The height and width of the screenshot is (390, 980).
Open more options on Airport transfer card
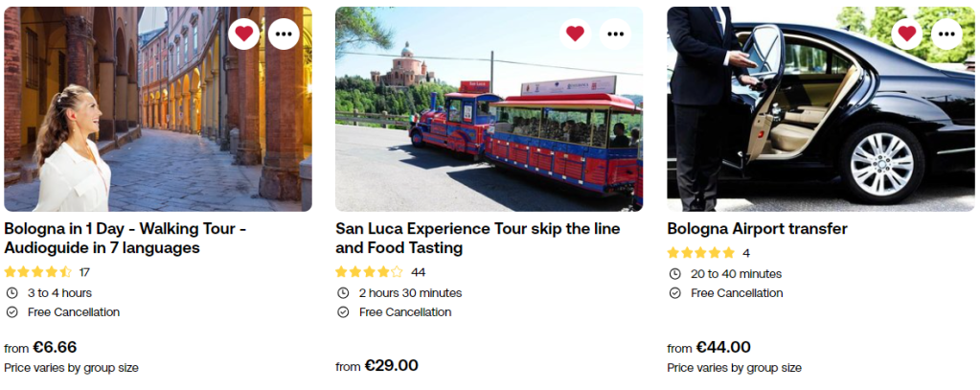946,34
